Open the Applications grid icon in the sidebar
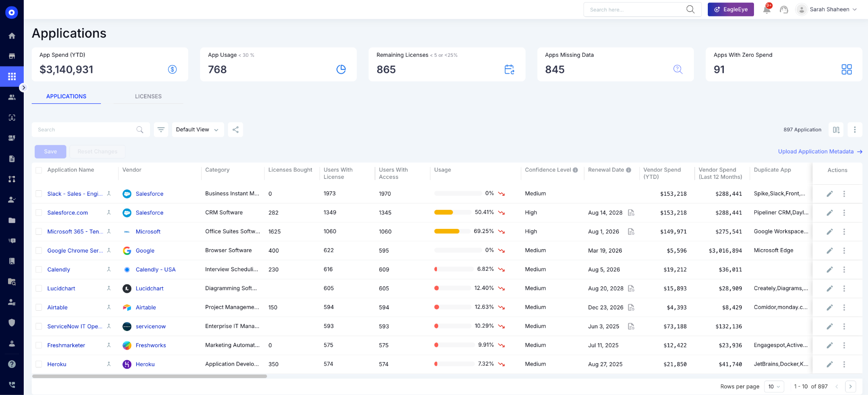The width and height of the screenshot is (868, 395). coord(12,76)
